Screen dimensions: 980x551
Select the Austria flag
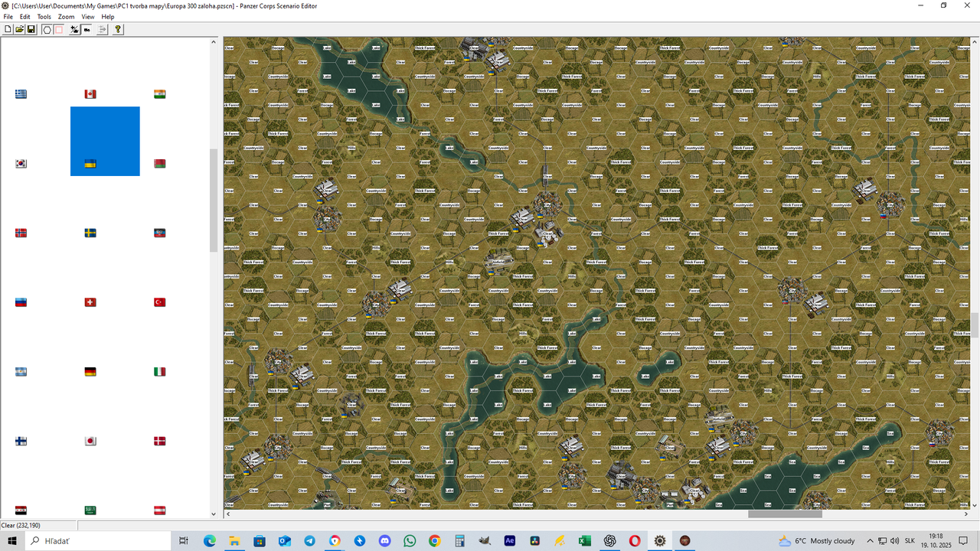tap(160, 510)
